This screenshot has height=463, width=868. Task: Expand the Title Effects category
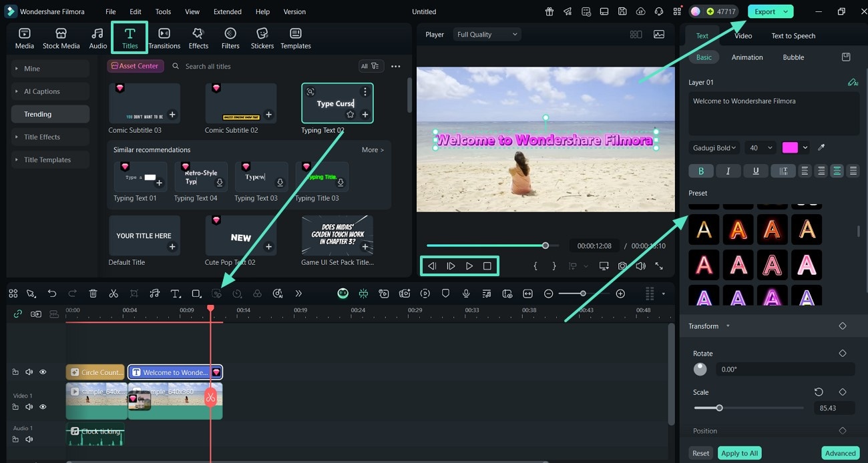click(x=50, y=137)
